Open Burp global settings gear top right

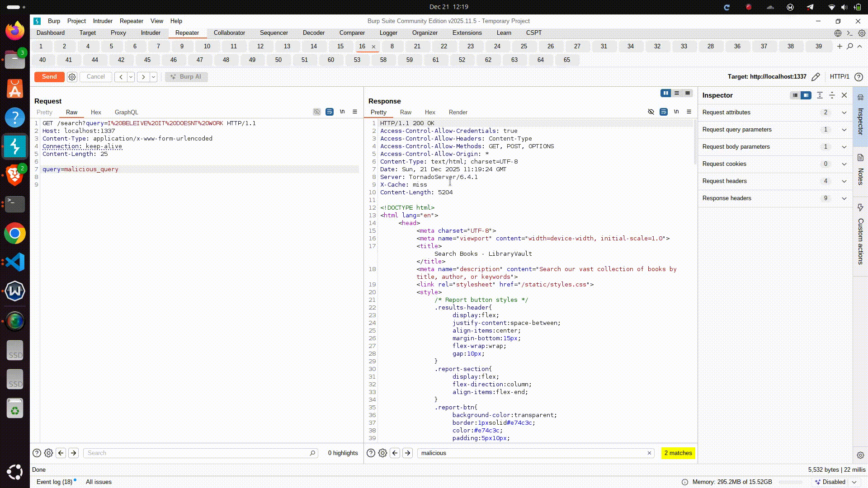point(862,33)
